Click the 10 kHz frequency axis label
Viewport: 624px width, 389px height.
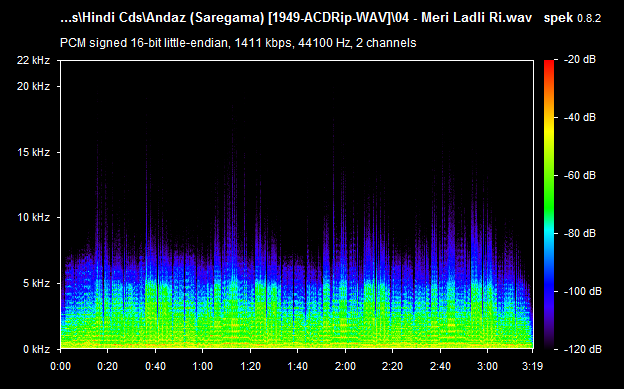pyautogui.click(x=33, y=217)
